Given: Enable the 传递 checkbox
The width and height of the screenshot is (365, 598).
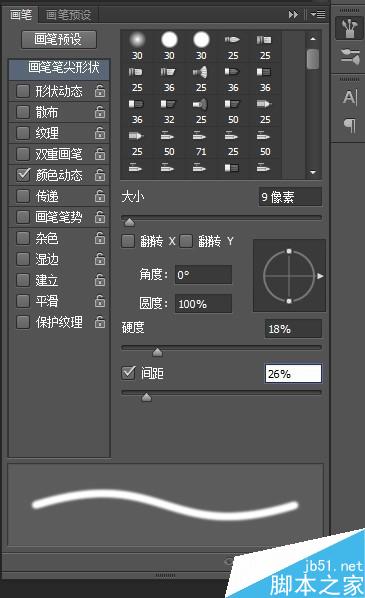Looking at the screenshot, I should click(23, 196).
